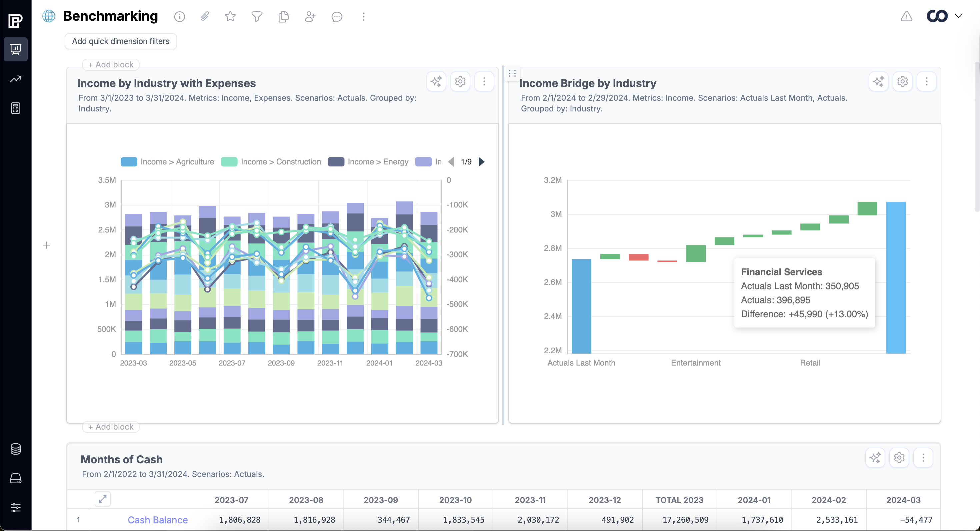Viewport: 980px width, 531px height.
Task: Open the filter funnel icon
Action: (x=257, y=16)
